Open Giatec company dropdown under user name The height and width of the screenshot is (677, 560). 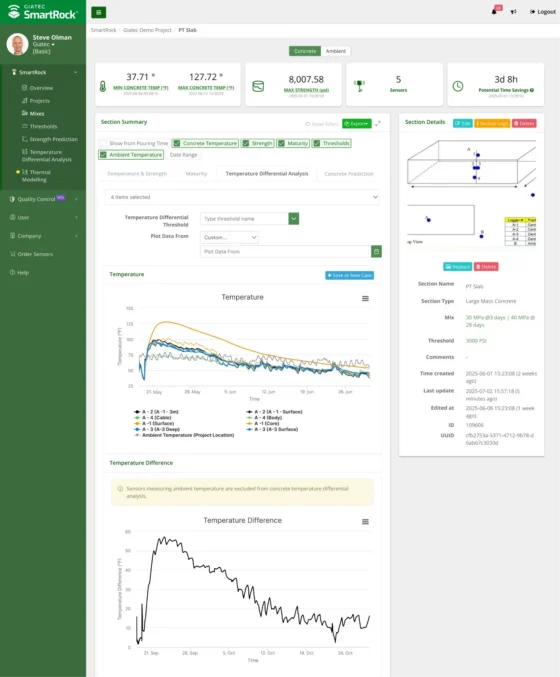coord(44,44)
